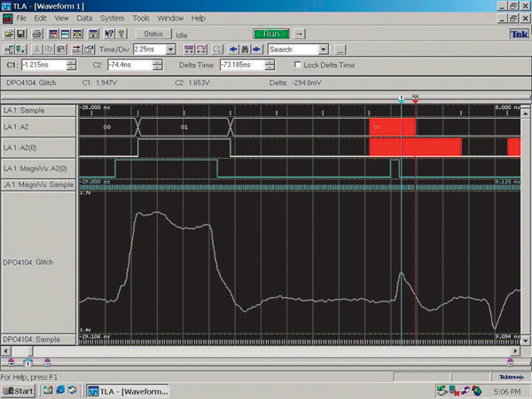Click the horizontal scrollbar left arrow

[6, 351]
